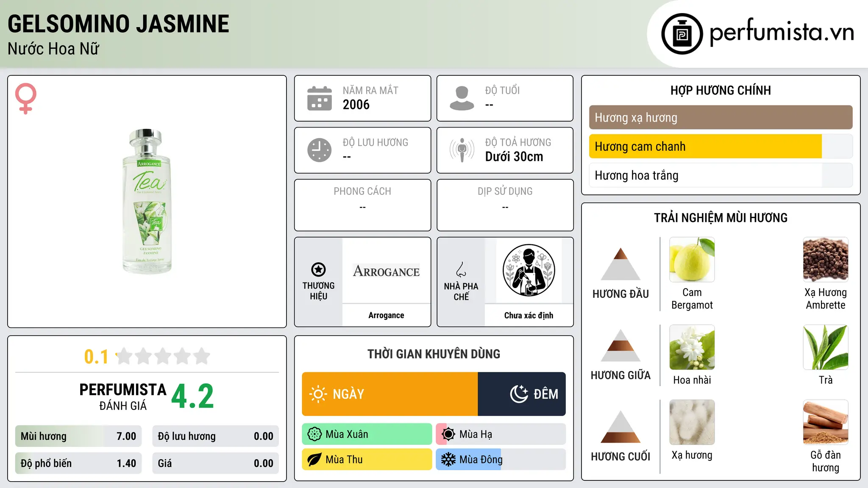Click the perfumista.vn bottle logo icon
Image resolution: width=868 pixels, height=488 pixels.
pos(682,34)
